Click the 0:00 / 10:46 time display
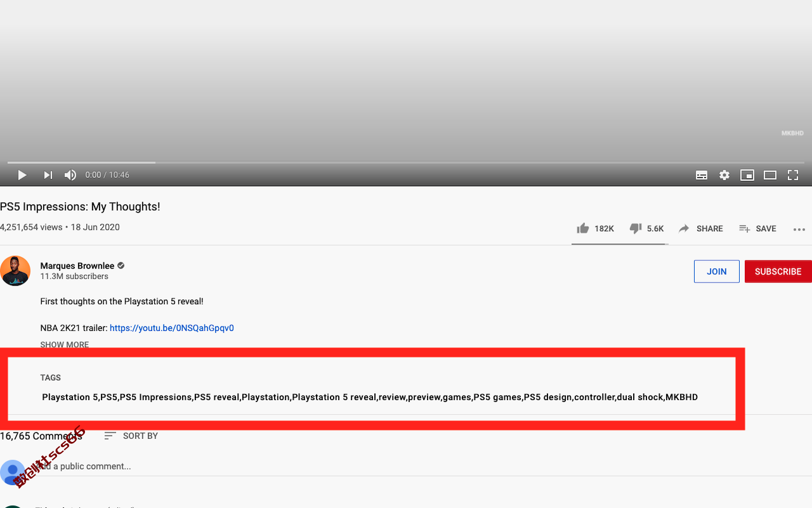812x508 pixels. click(107, 175)
